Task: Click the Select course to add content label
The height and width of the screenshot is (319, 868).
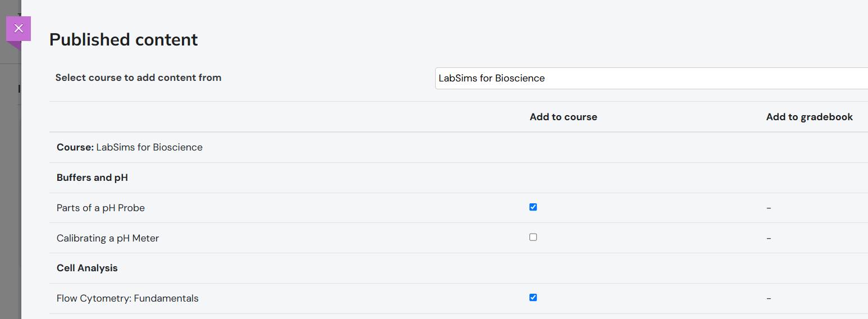Action: pos(138,78)
